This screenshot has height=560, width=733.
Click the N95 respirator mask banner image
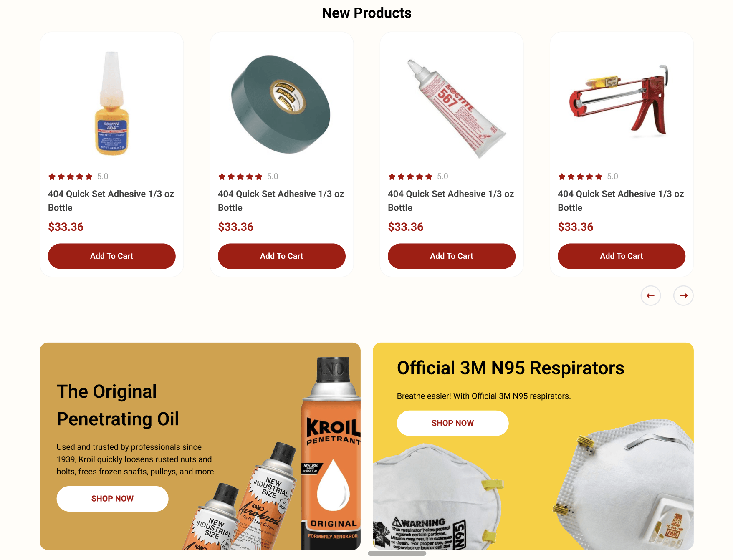pos(533,486)
